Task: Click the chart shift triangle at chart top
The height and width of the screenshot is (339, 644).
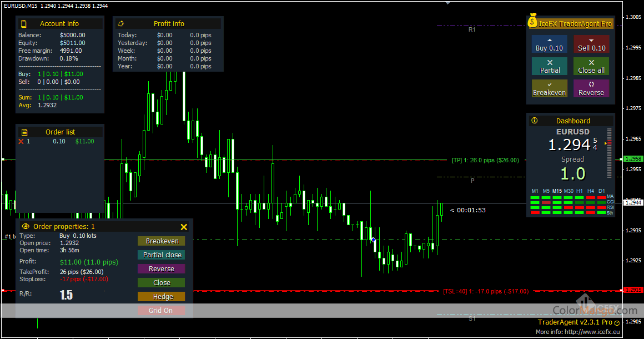Action: [x=447, y=3]
